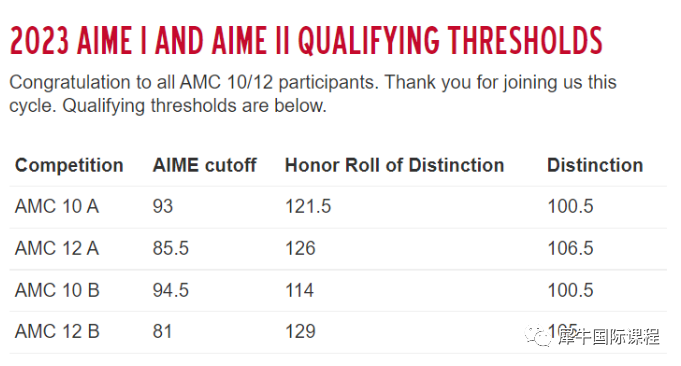Click the Honor Roll value 126

(x=300, y=248)
